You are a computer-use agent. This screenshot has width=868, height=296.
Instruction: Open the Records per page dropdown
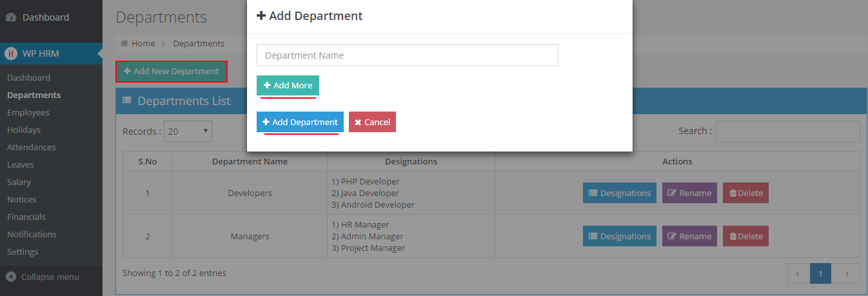[x=188, y=132]
